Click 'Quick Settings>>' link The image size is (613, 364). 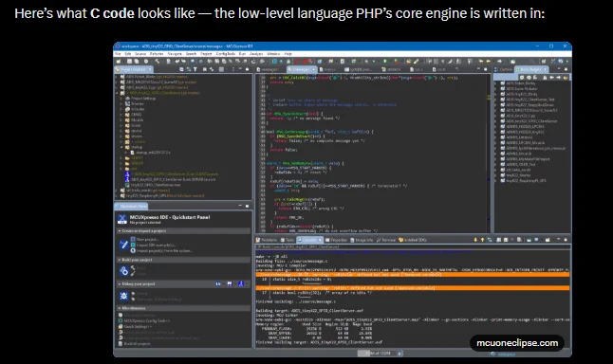click(x=138, y=326)
